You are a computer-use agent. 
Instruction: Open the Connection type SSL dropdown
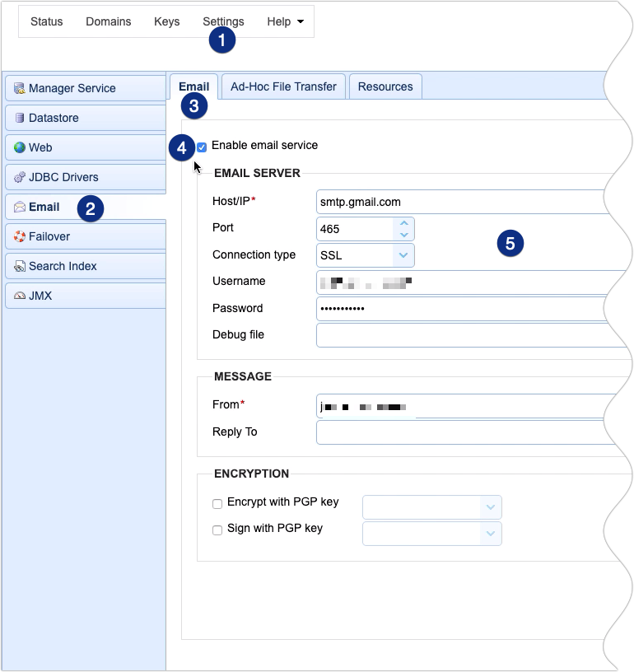coord(403,255)
